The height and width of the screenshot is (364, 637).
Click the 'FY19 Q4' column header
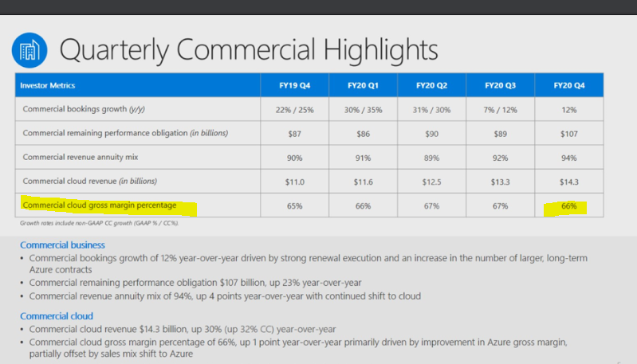[x=294, y=85]
